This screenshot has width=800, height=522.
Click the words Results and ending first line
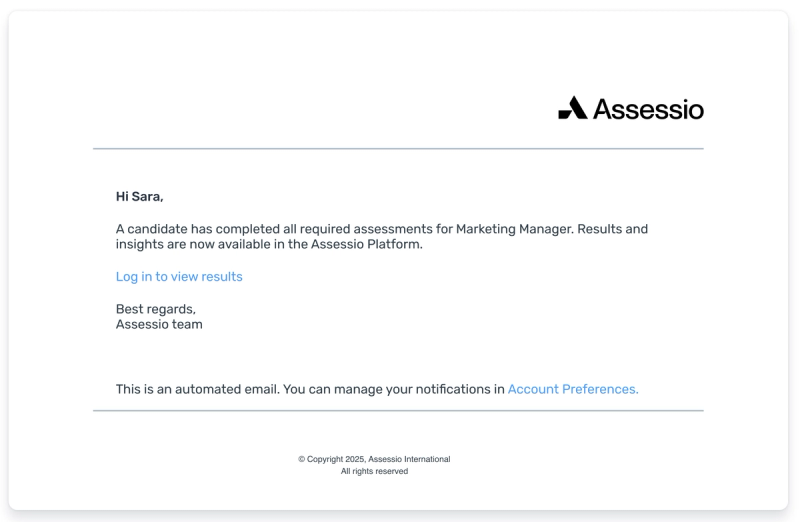pos(612,229)
